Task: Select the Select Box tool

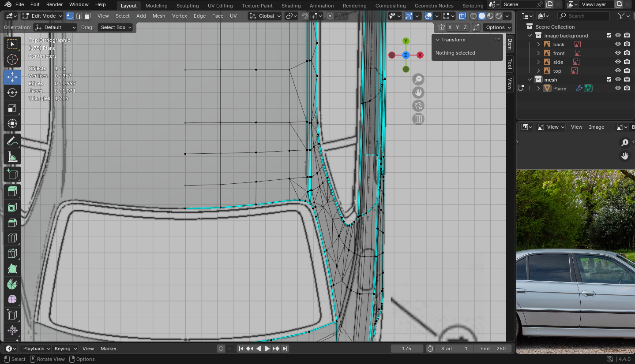Action: (x=12, y=44)
